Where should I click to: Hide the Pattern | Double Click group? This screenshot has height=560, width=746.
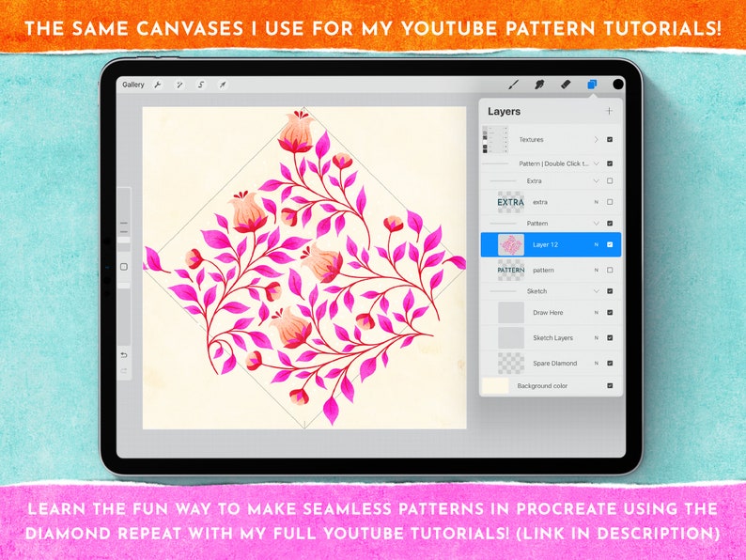[610, 163]
